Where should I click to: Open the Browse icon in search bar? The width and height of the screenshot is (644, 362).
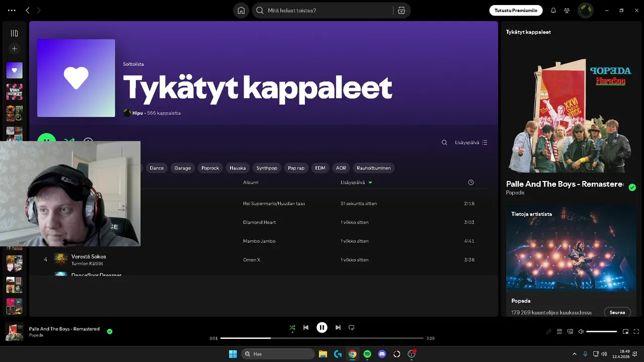401,11
